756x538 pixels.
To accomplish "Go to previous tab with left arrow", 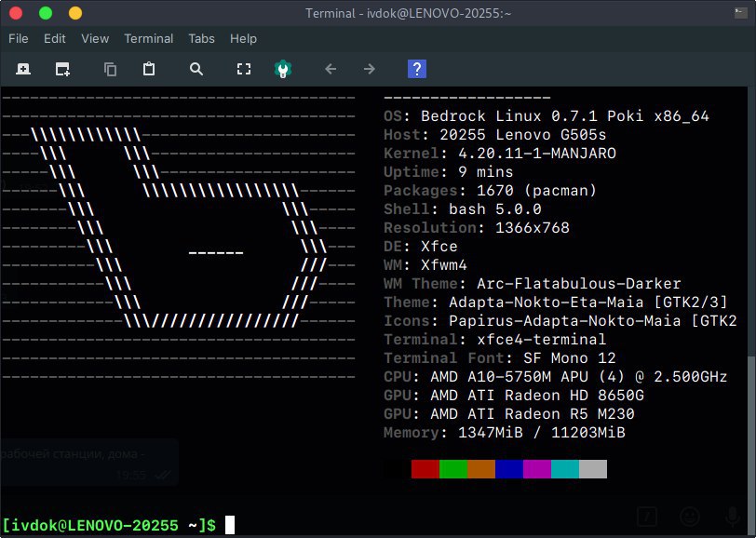I will [x=330, y=69].
